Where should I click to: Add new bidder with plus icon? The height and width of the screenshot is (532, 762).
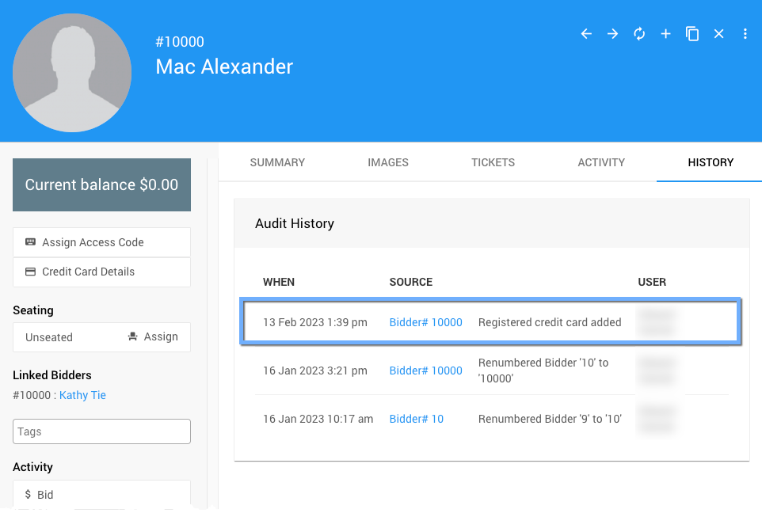tap(665, 34)
